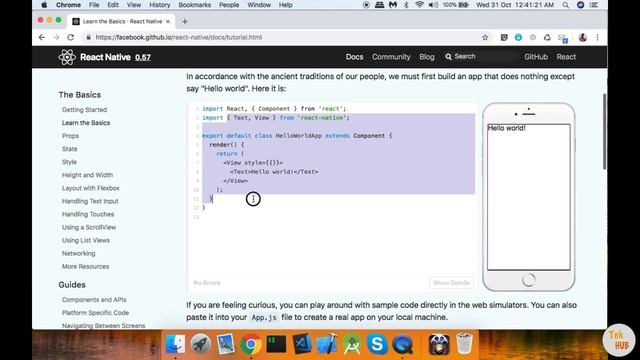Open More Resources sidebar page
Screen dimensions: 640x360
[x=85, y=266]
